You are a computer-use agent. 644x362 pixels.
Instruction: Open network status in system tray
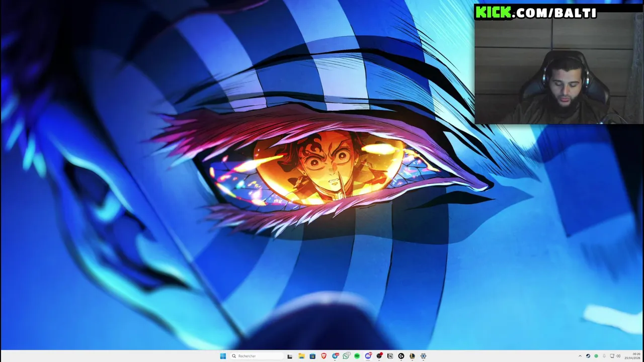(612, 356)
